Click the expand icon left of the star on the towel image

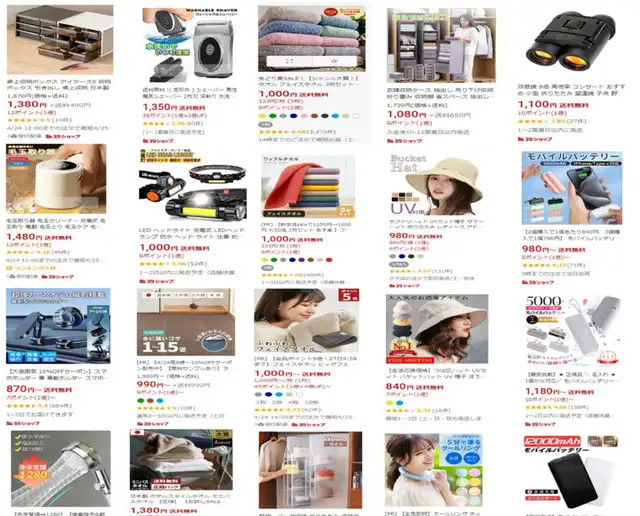[x=289, y=61]
